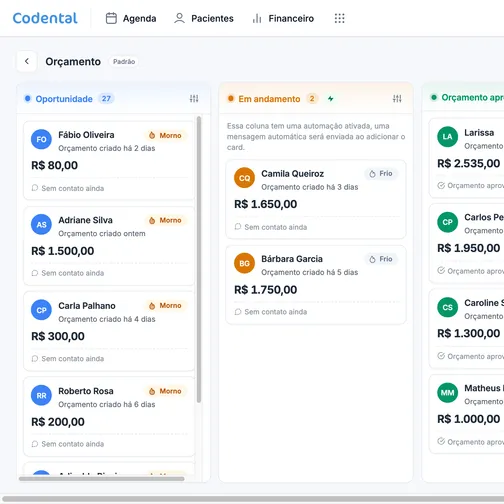Image resolution: width=504 pixels, height=504 pixels.
Task: Select the Orçamento aprovado column title
Action: tap(473, 97)
